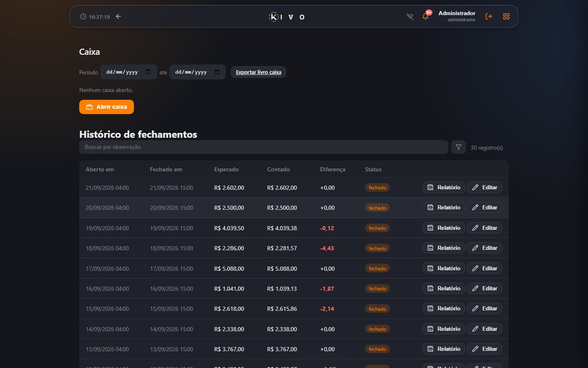Show Relatório for 18/09/2026 row
588x368 pixels.
click(443, 248)
